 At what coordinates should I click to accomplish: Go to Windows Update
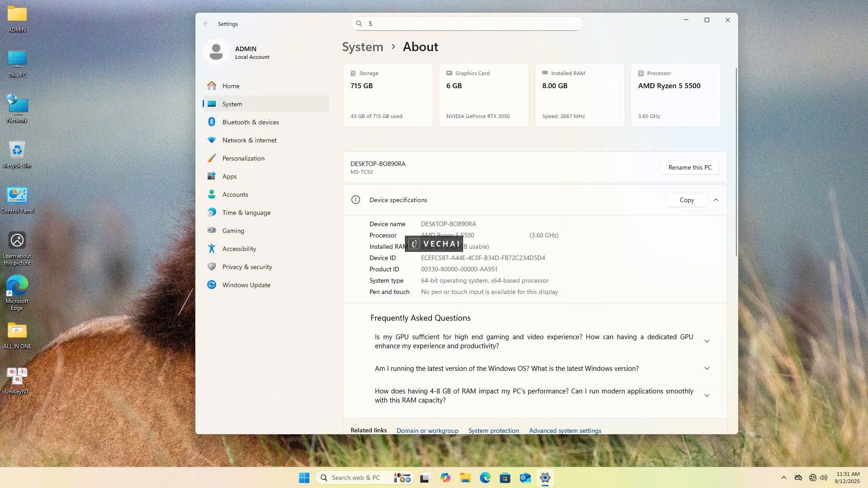click(246, 285)
